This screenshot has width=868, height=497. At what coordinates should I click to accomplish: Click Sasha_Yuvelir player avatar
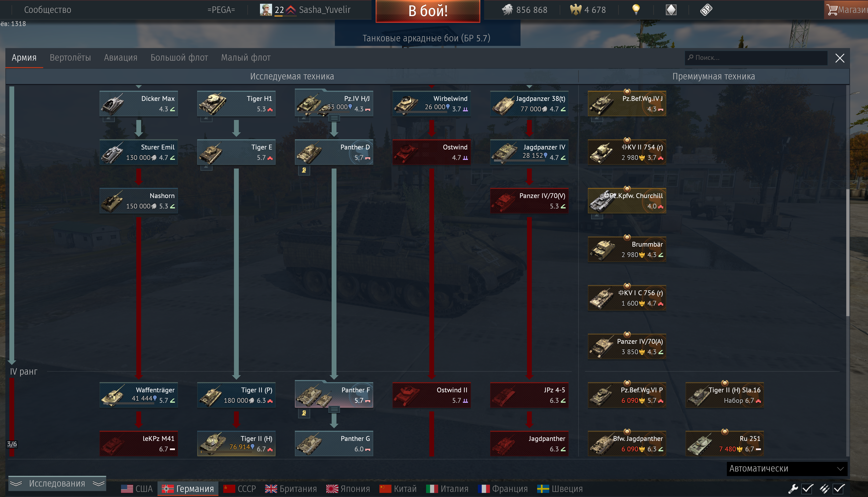click(x=266, y=10)
